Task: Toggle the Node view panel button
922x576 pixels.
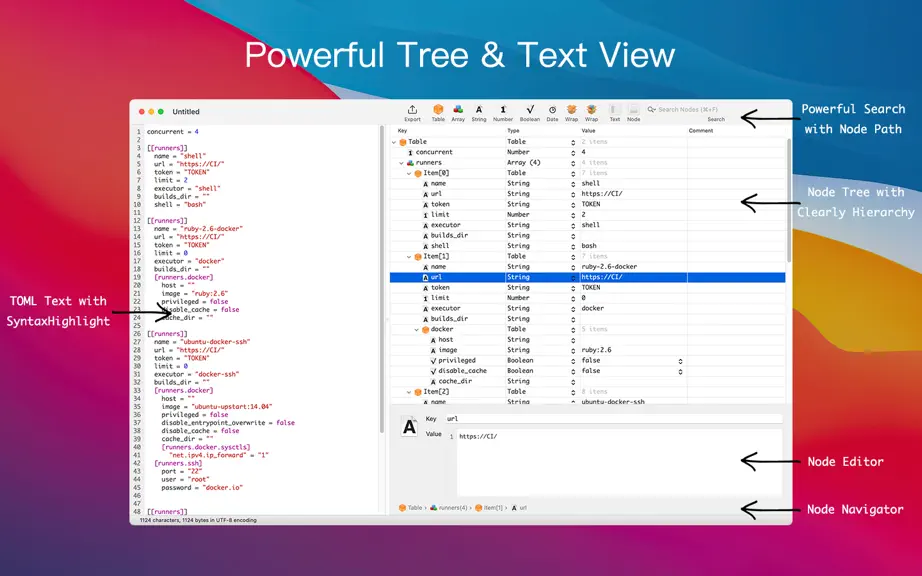Action: (633, 112)
